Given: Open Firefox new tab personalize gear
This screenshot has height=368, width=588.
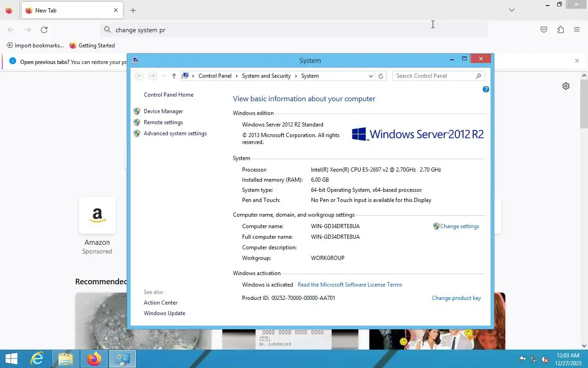Looking at the screenshot, I should [566, 86].
